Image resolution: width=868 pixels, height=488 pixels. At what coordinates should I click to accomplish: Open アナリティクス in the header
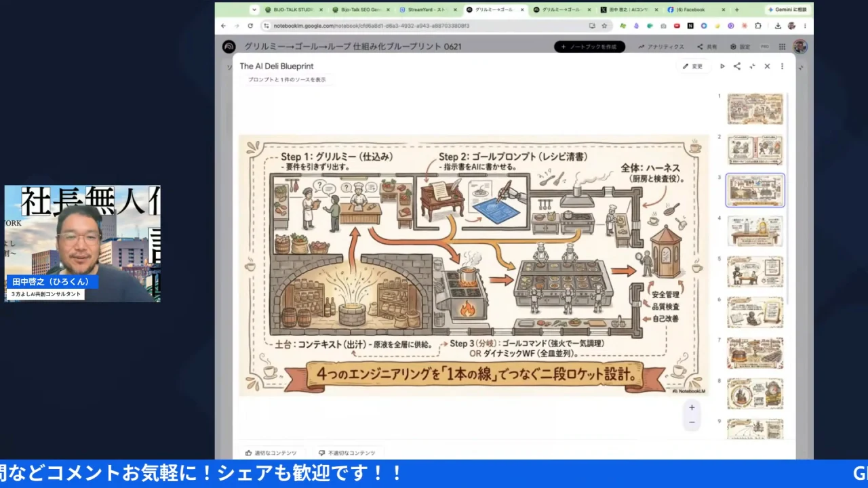(661, 47)
